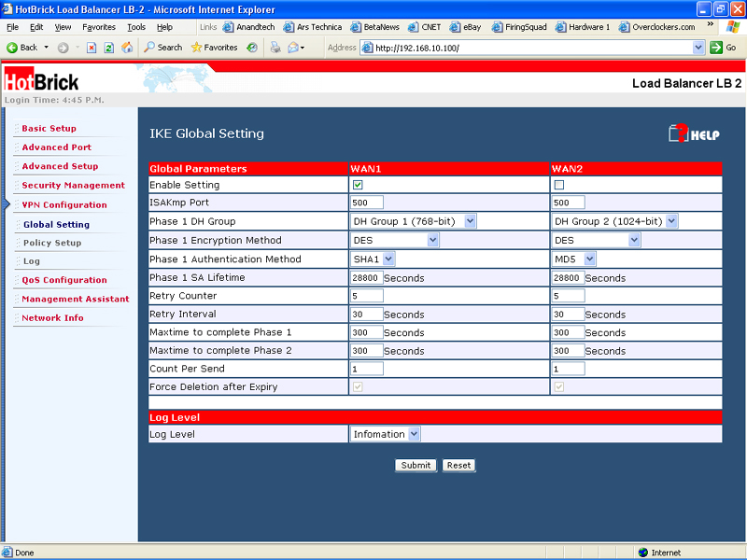Screen dimensions: 747x560
Task: Open the Tools menu
Action: [x=136, y=27]
